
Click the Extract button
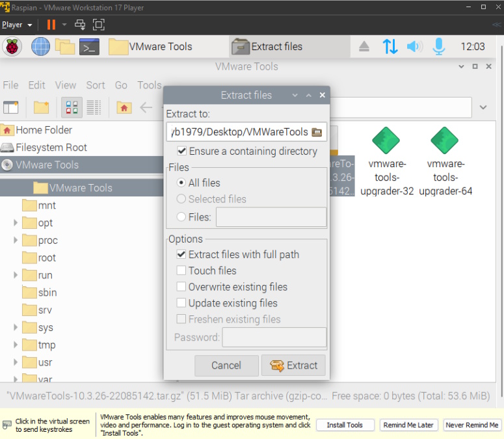tap(293, 366)
